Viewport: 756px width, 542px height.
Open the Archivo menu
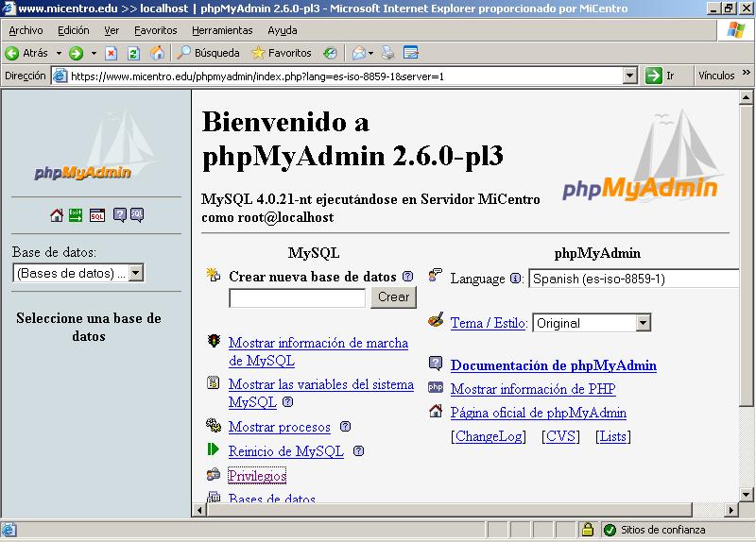(26, 30)
